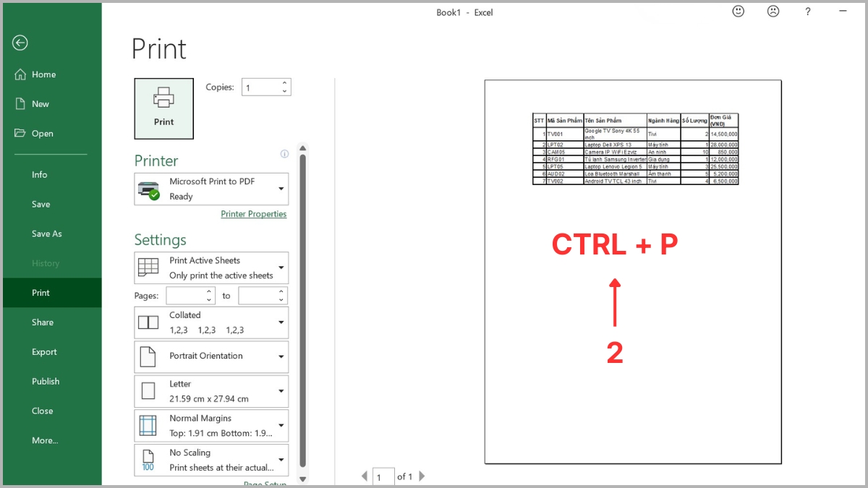
Task: Click the large Print button
Action: [163, 108]
